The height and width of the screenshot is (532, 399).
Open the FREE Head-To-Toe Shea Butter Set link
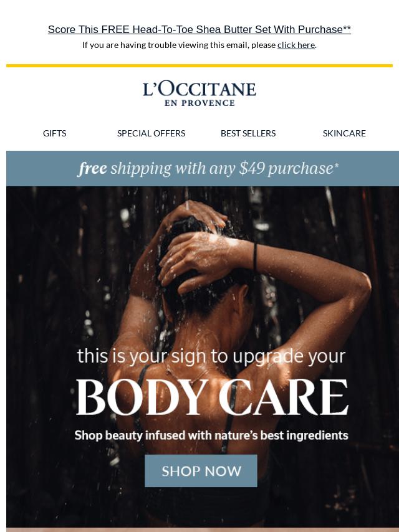[x=199, y=29]
